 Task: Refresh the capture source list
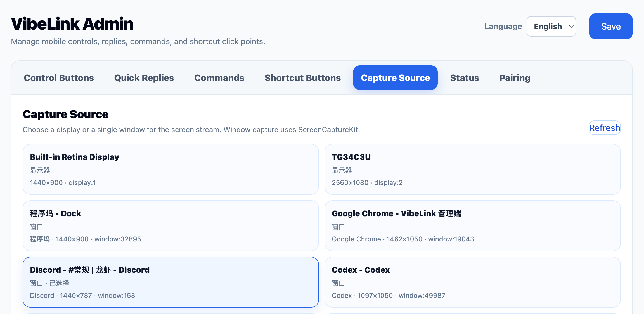pyautogui.click(x=604, y=128)
